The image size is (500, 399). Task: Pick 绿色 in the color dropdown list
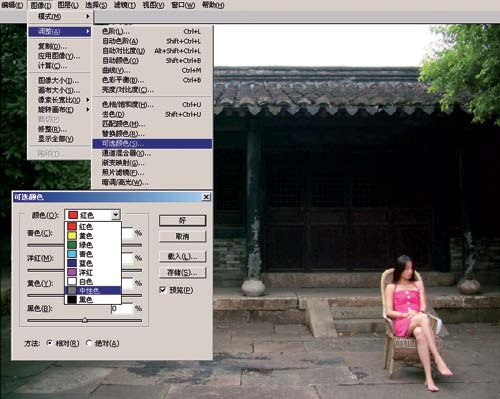[x=93, y=245]
